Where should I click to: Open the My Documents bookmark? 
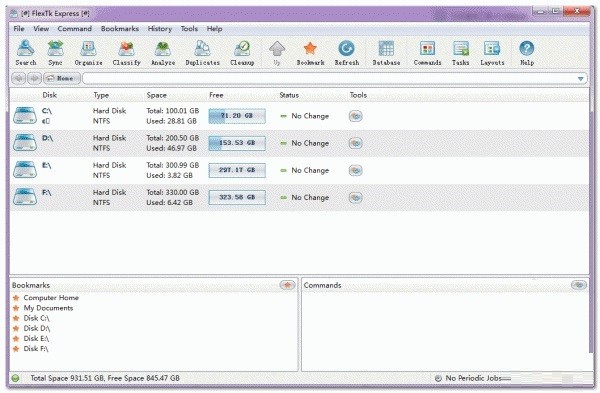pos(48,308)
